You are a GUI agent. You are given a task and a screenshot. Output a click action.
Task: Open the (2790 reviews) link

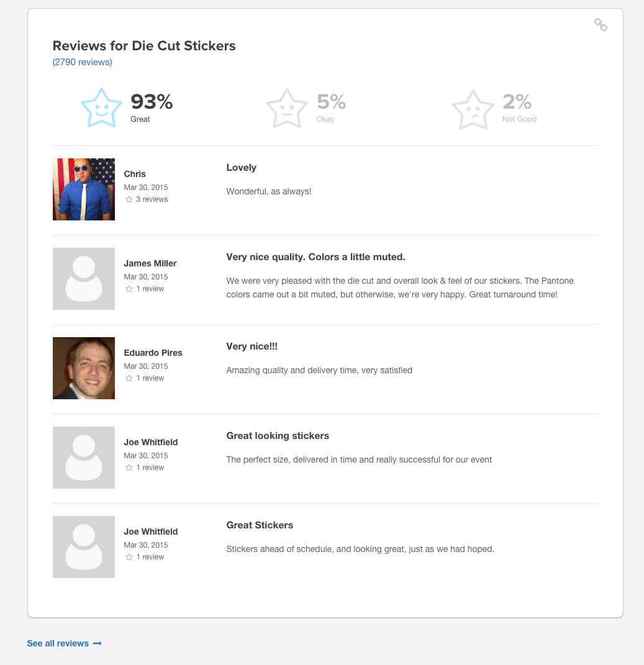click(x=83, y=62)
